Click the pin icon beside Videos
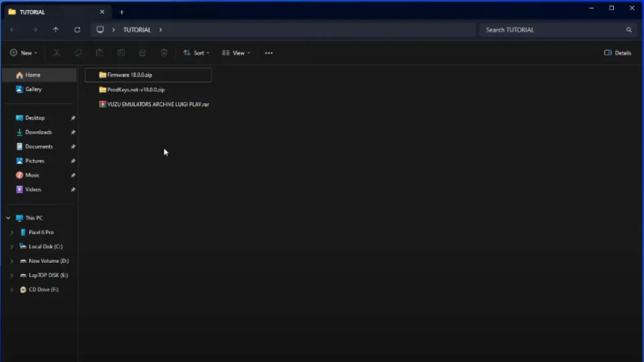 pos(72,190)
